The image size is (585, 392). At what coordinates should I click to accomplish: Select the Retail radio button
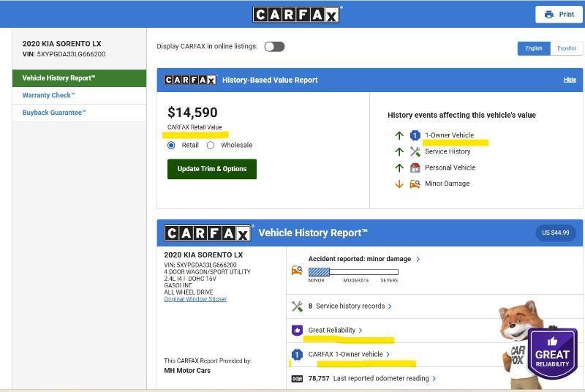(172, 146)
